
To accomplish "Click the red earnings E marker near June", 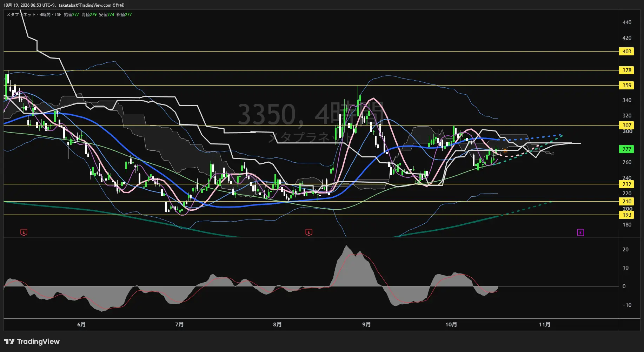I will (x=24, y=232).
